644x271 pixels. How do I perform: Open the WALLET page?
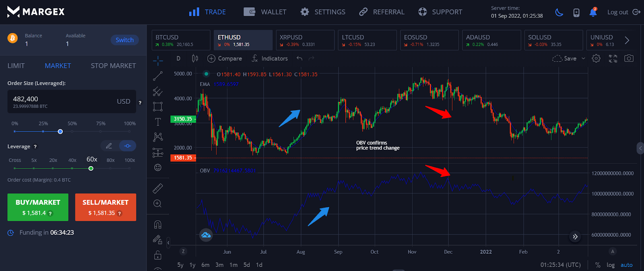click(x=265, y=12)
